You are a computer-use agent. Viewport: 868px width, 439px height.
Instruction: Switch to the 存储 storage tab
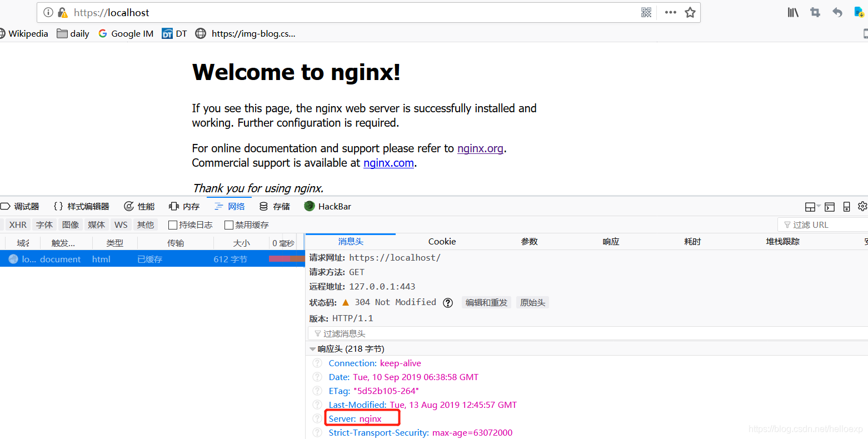(275, 206)
